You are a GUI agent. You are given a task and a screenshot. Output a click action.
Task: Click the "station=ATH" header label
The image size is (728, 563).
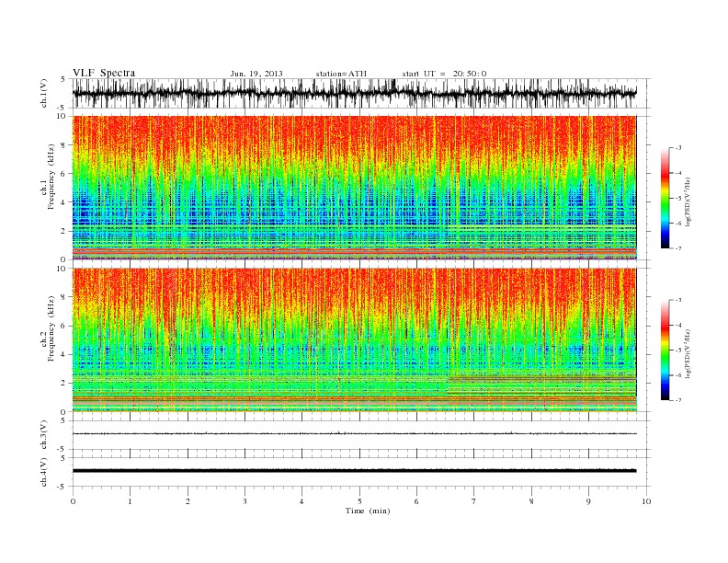point(341,74)
